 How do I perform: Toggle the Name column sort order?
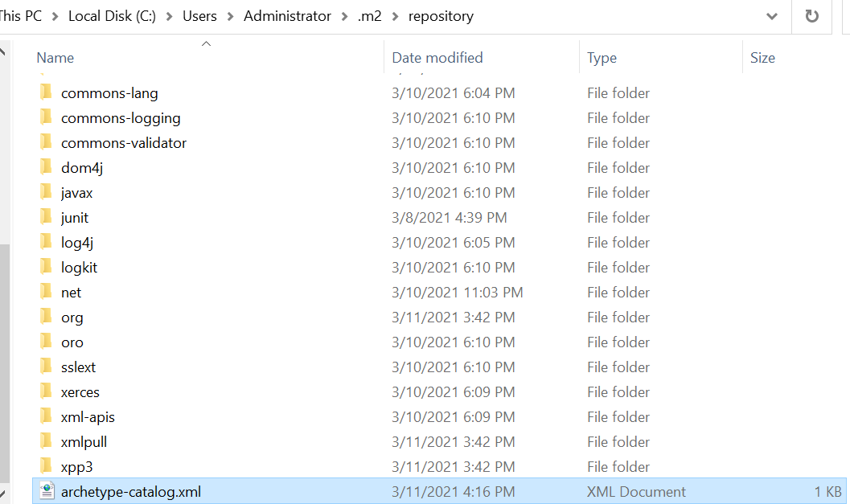(55, 57)
